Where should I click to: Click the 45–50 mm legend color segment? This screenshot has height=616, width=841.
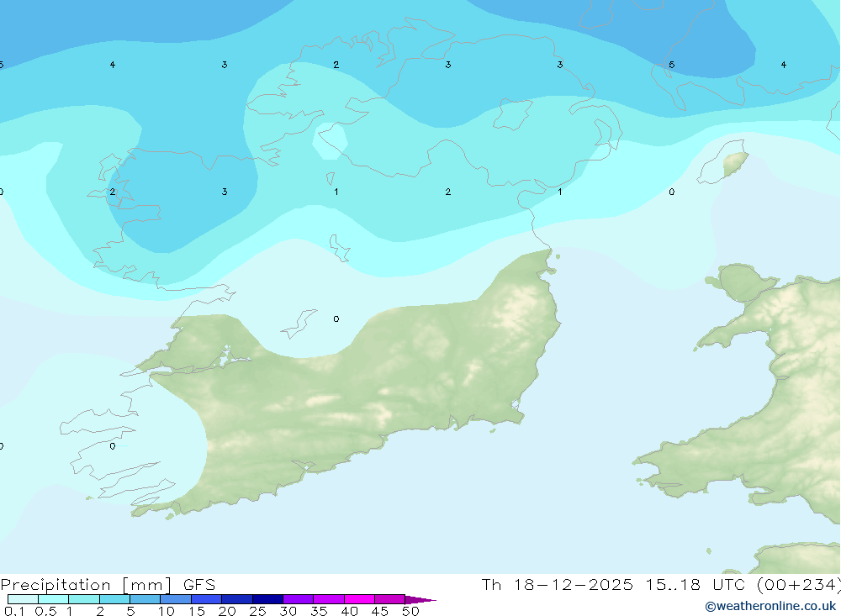point(390,599)
